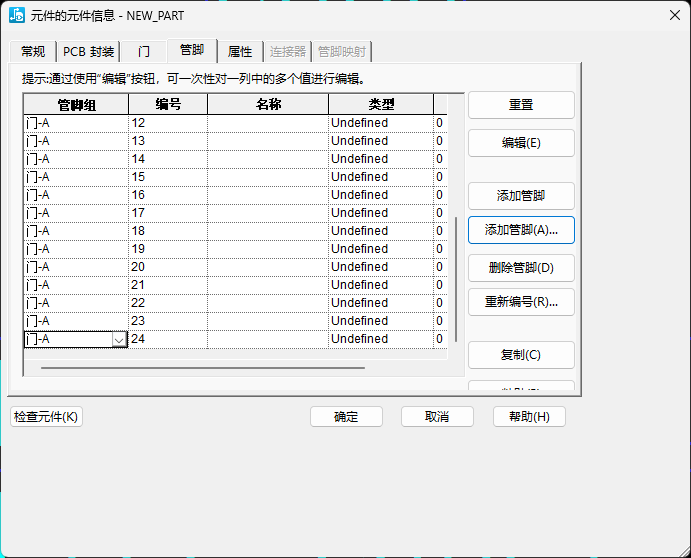The image size is (691, 558).
Task: Click the 复制(C) button
Action: [521, 355]
